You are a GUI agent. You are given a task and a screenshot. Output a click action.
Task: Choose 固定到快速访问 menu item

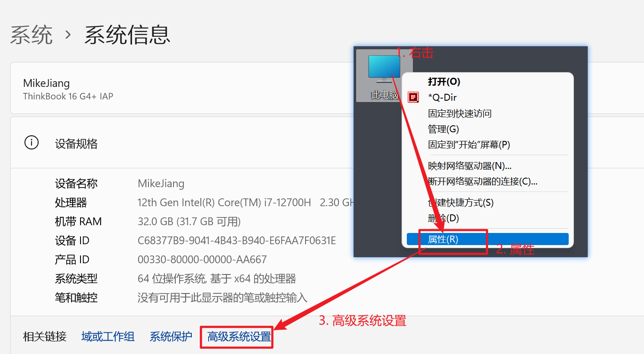click(x=460, y=113)
